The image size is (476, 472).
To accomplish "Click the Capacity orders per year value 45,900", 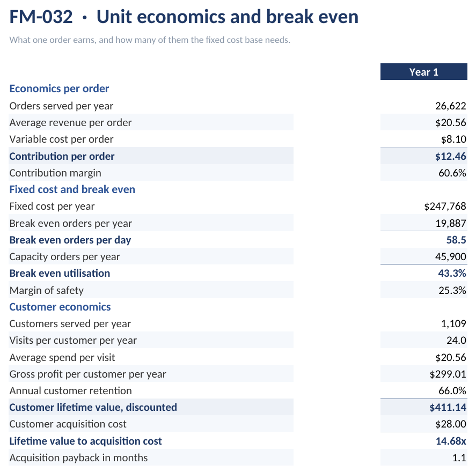I will 450,256.
